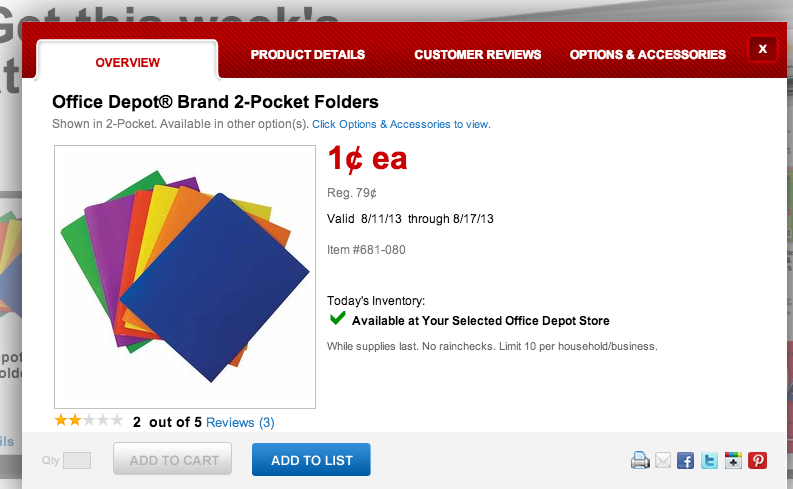Screen dimensions: 793x489
Task: Click the colored folders product image
Action: pyautogui.click(x=185, y=276)
